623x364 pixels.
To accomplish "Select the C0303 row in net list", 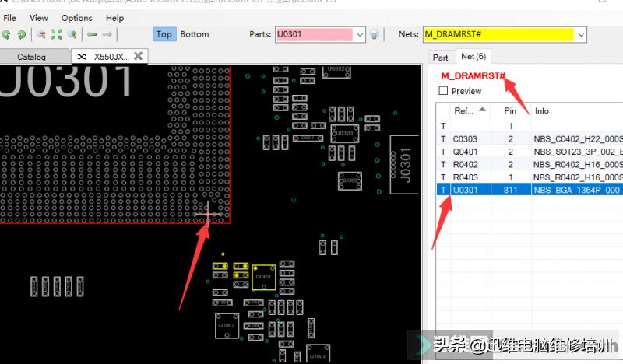I will point(530,139).
